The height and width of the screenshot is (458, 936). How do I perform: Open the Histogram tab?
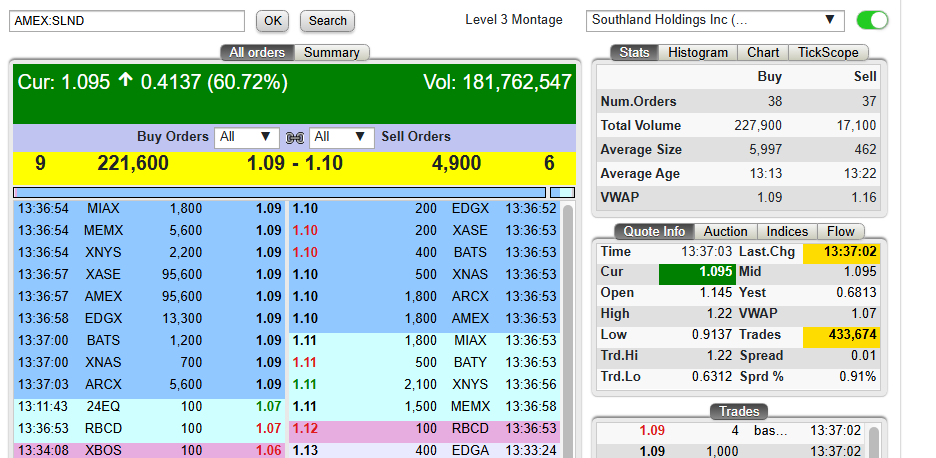click(x=698, y=53)
